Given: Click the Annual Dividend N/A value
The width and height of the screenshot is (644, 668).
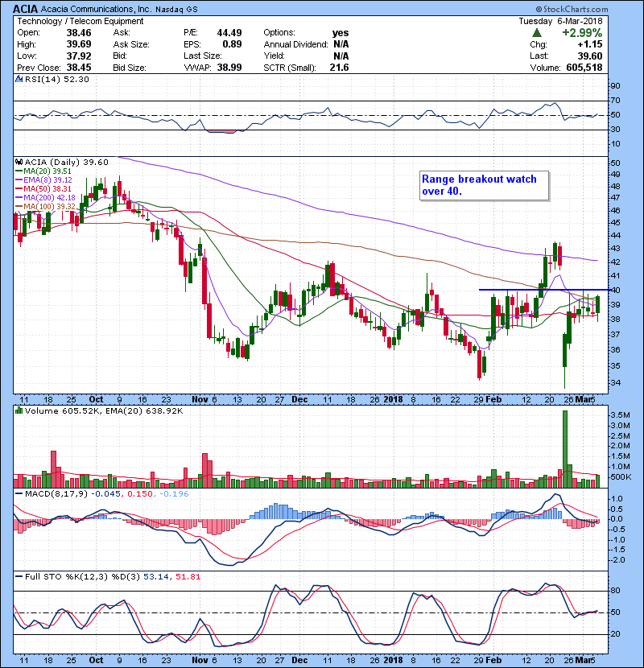Looking at the screenshot, I should 341,44.
